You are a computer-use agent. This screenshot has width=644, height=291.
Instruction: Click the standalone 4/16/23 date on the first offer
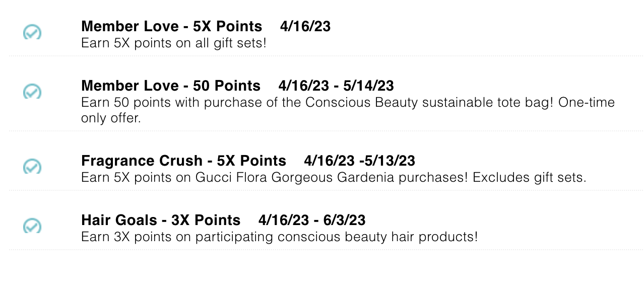(x=305, y=26)
